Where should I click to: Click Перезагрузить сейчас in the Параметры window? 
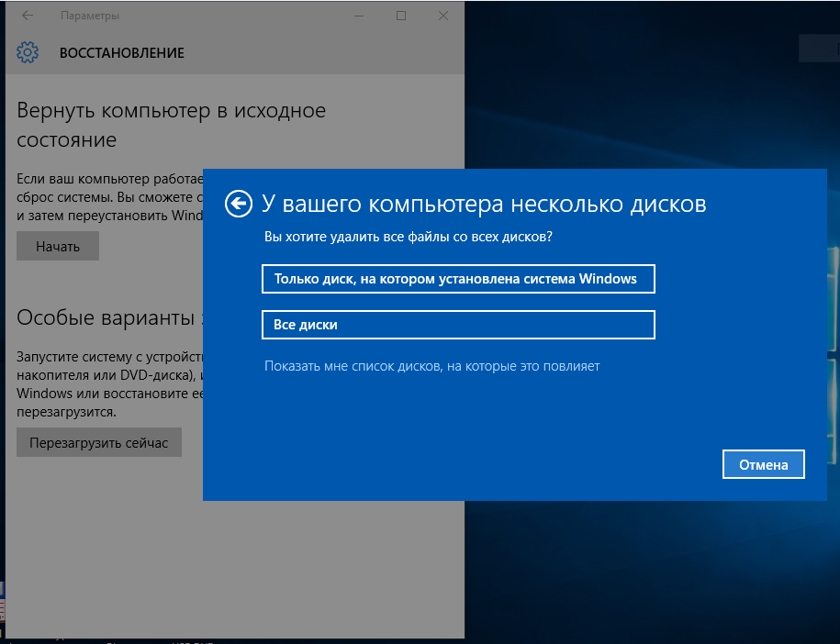click(99, 442)
